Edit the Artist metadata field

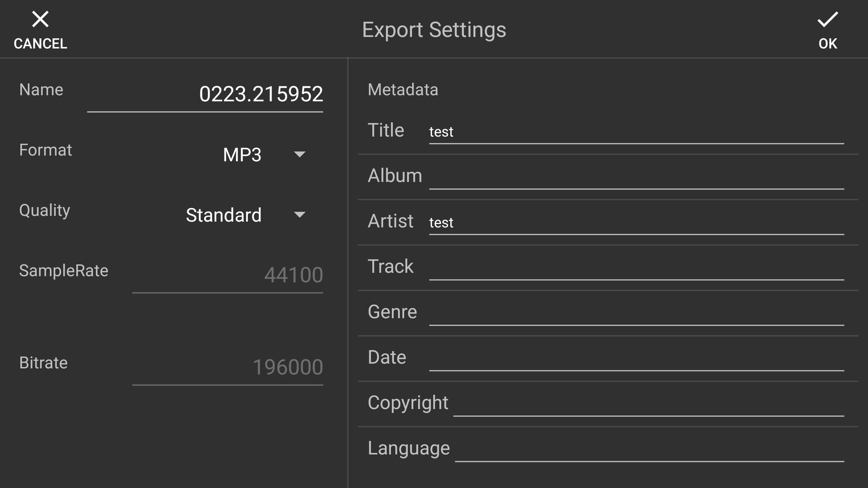[x=636, y=223]
